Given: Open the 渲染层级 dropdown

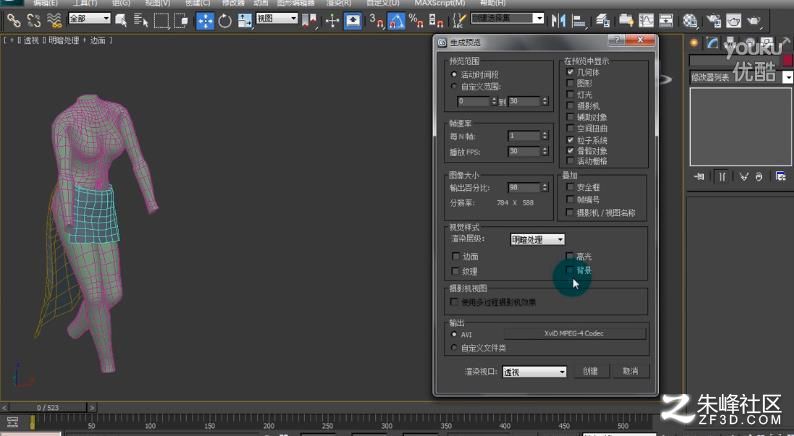Looking at the screenshot, I should click(x=537, y=240).
